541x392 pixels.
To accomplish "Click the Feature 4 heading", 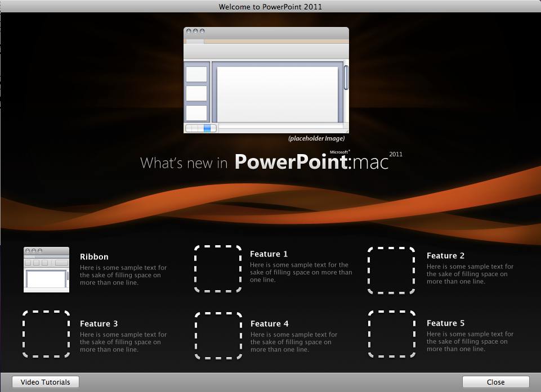I will (270, 324).
